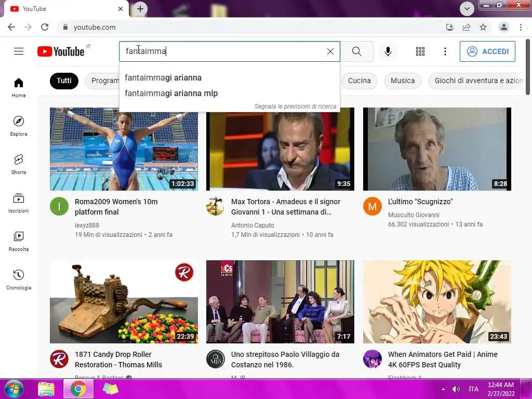Select the Tutti filter chip
Viewport: 532px width, 399px height.
click(64, 81)
